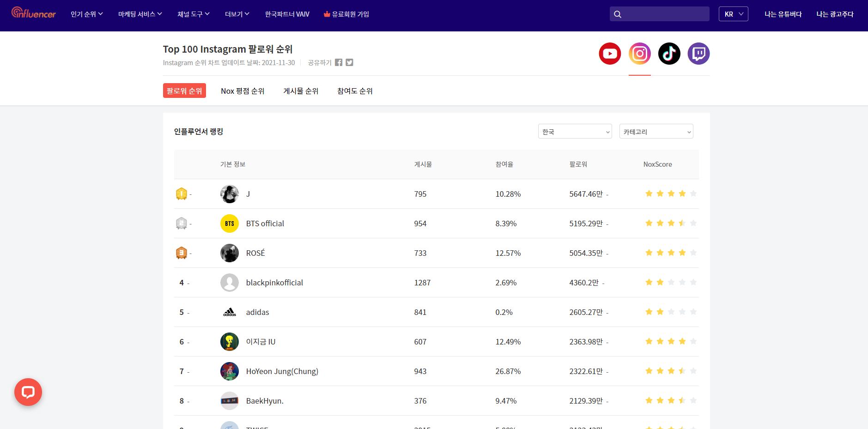This screenshot has width=868, height=429.
Task: Open the KR language selector
Action: tap(733, 14)
